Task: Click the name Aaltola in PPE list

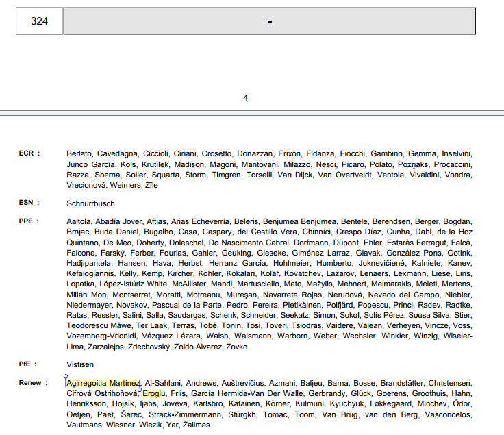Action: click(x=79, y=221)
